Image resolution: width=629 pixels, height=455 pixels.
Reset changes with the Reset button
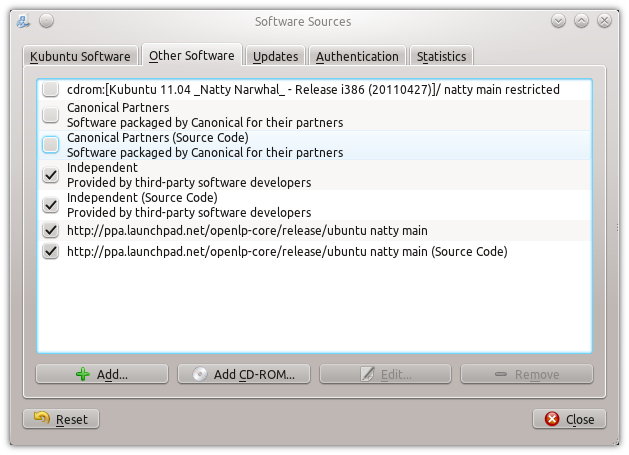61,419
